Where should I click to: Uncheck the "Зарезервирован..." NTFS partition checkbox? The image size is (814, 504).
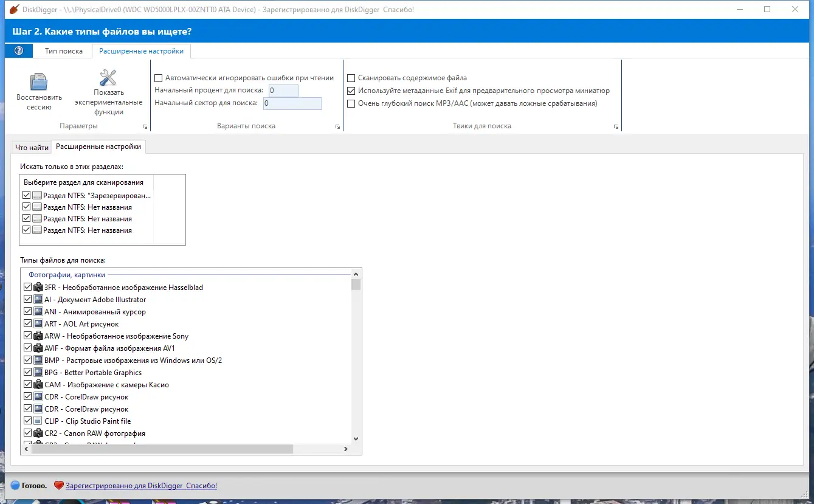(x=26, y=196)
